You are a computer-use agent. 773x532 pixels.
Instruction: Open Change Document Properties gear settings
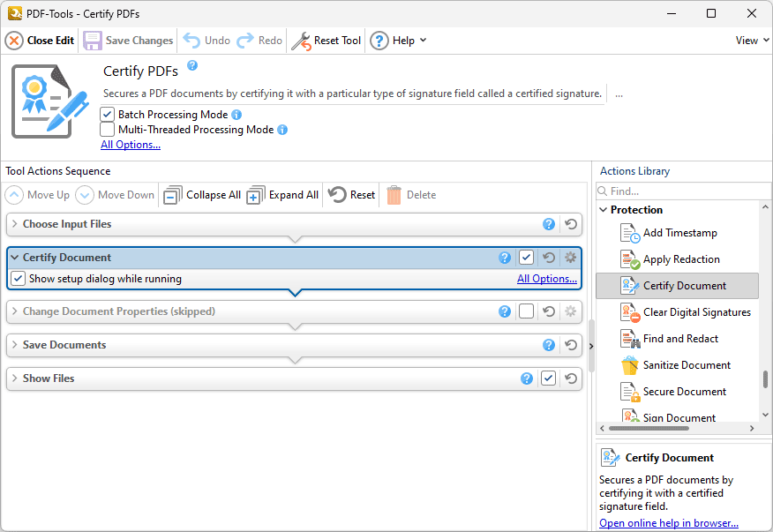pos(570,311)
